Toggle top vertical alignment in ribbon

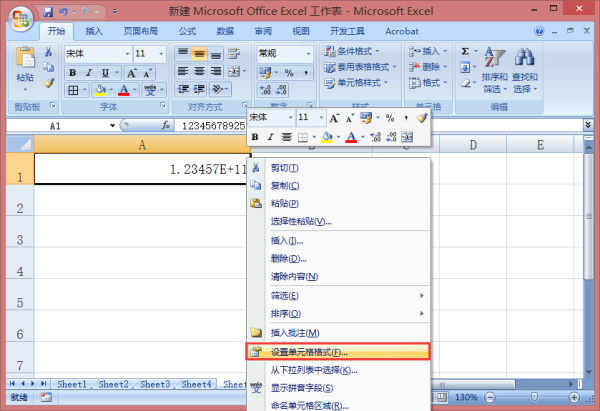point(183,54)
